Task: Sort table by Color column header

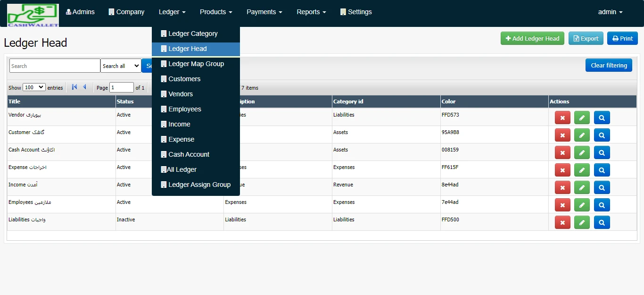Action: tap(448, 101)
